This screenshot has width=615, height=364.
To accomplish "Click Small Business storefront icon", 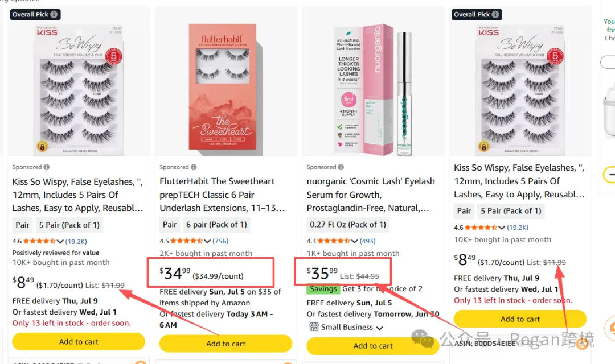I will (x=314, y=327).
